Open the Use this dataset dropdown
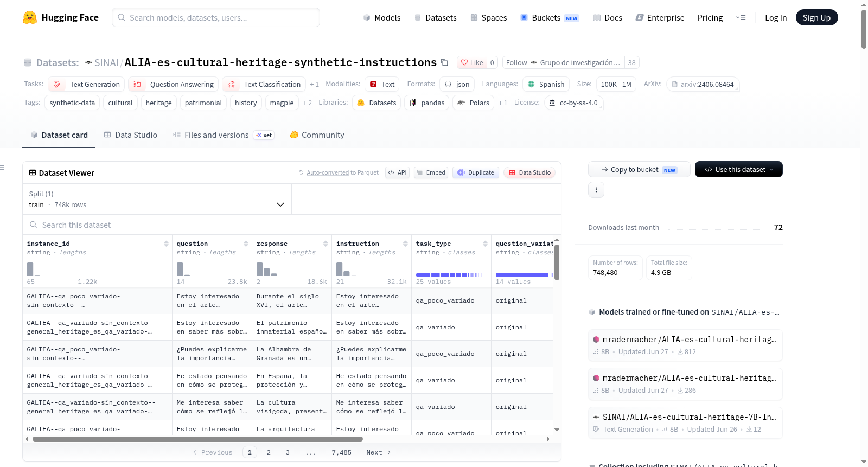868x467 pixels. click(x=738, y=169)
